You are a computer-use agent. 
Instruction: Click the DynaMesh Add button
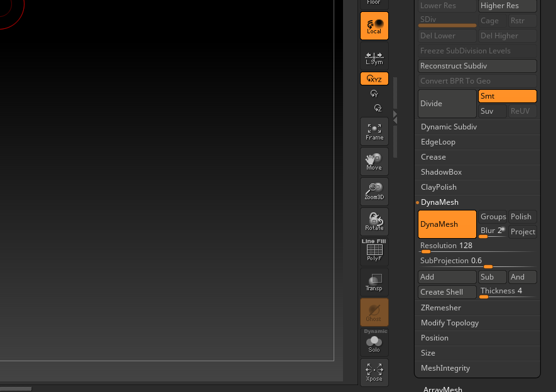point(447,277)
